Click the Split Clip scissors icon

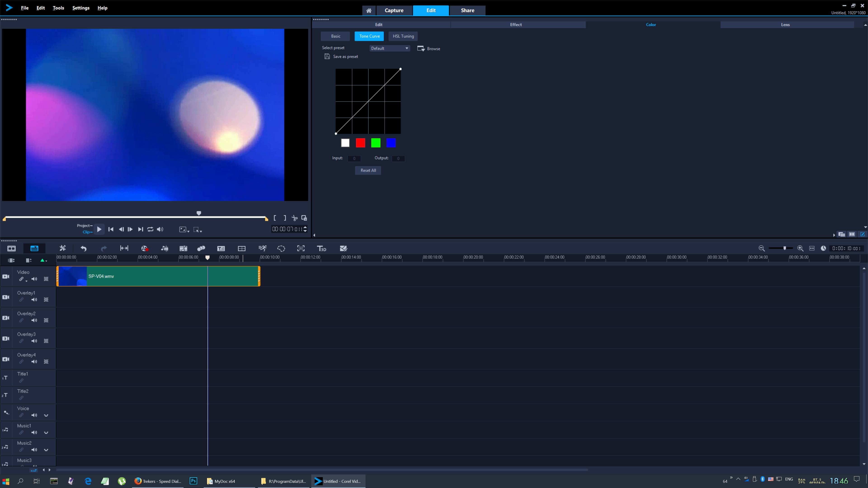click(295, 218)
